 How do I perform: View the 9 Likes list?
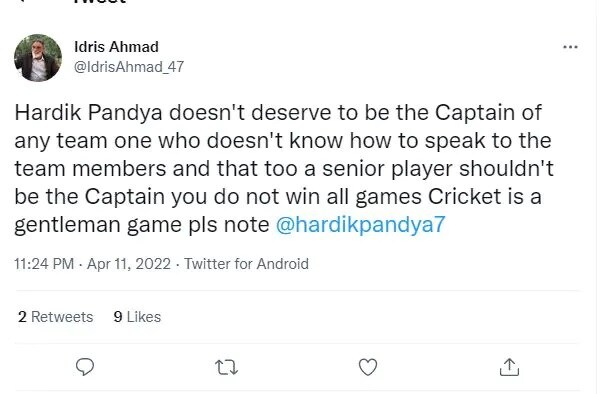click(137, 317)
